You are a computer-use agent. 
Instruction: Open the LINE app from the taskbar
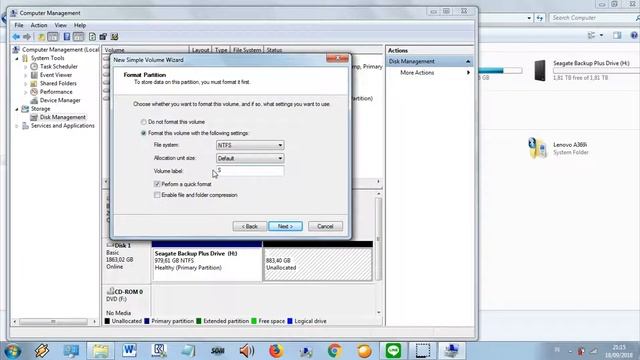coord(393,351)
